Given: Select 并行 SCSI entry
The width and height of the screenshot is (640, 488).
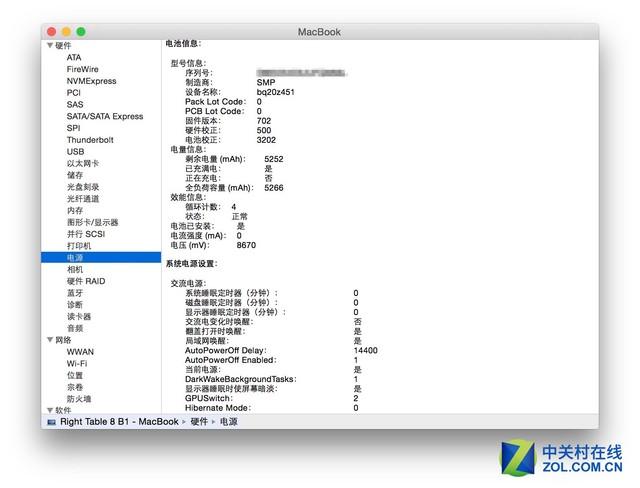Looking at the screenshot, I should click(86, 234).
